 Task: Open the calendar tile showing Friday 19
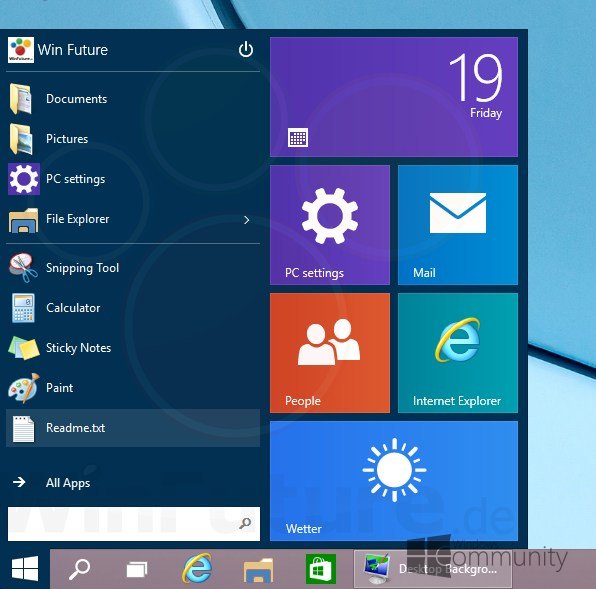pyautogui.click(x=394, y=97)
